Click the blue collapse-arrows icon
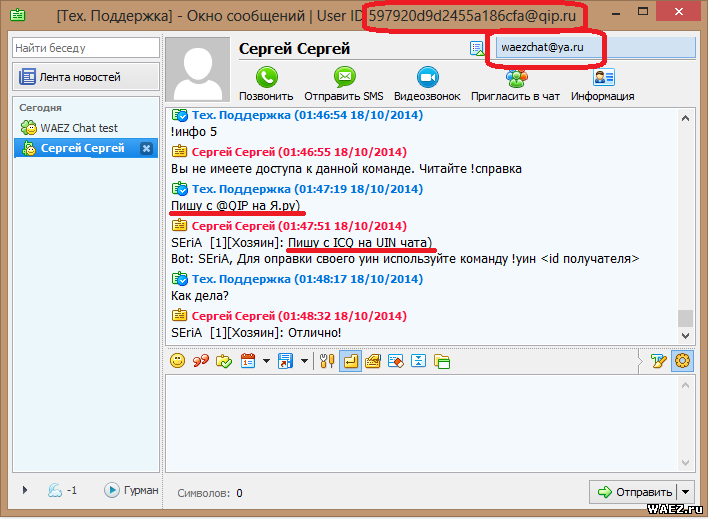Image resolution: width=708 pixels, height=519 pixels. (x=419, y=361)
